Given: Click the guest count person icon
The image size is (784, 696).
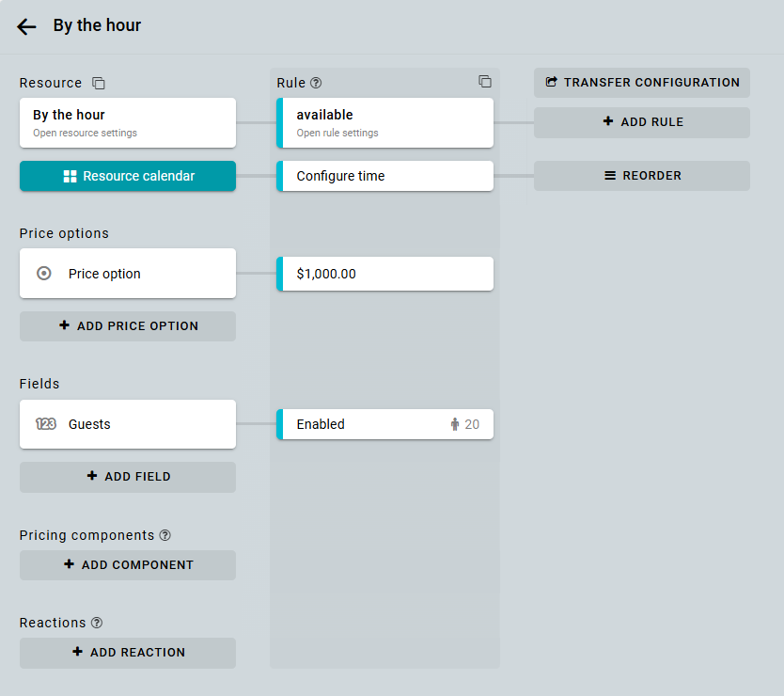Looking at the screenshot, I should point(455,424).
